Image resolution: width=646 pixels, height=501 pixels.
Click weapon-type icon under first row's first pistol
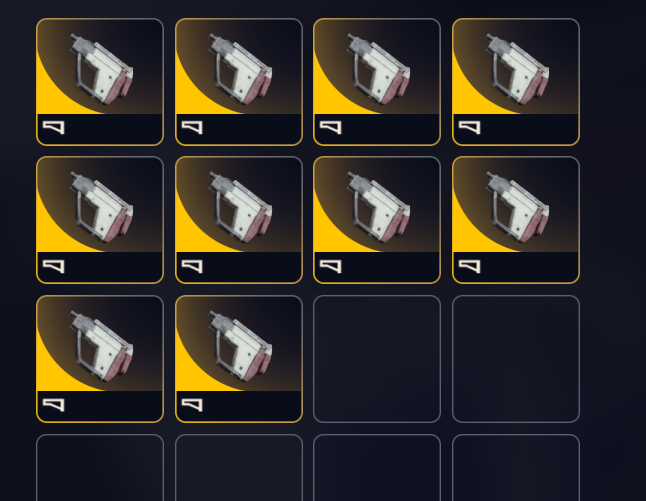tap(54, 127)
